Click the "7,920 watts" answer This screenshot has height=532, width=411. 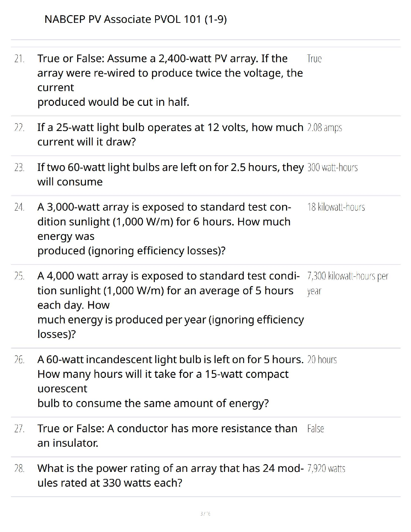coord(326,469)
